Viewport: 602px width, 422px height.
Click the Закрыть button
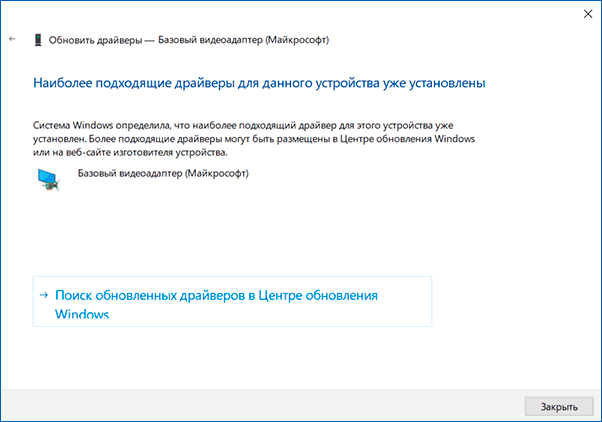click(559, 407)
